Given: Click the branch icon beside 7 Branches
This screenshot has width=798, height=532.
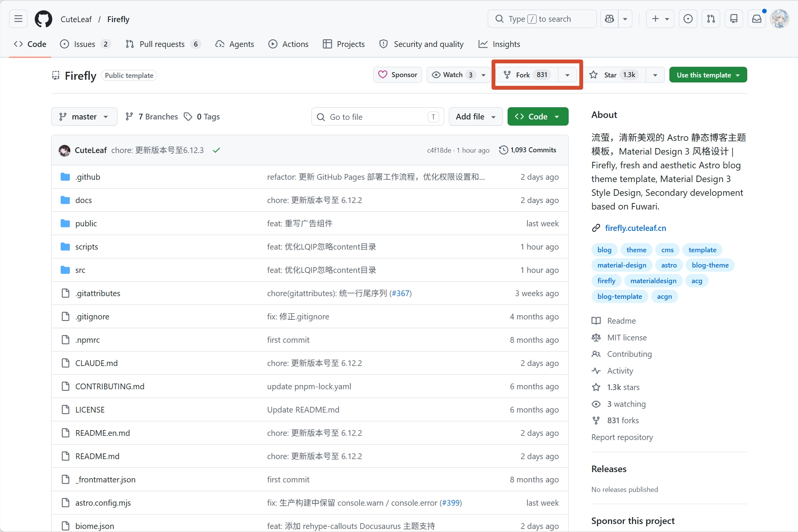Looking at the screenshot, I should pyautogui.click(x=129, y=116).
